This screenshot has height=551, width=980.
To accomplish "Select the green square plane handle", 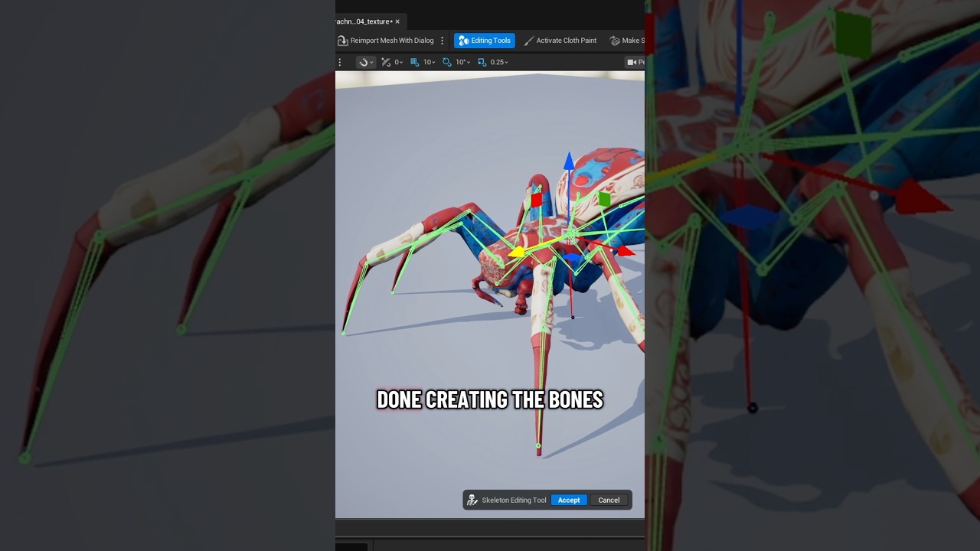I will (604, 199).
